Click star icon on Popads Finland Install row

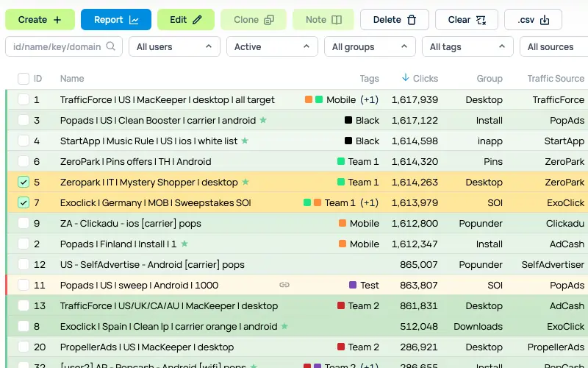(184, 244)
